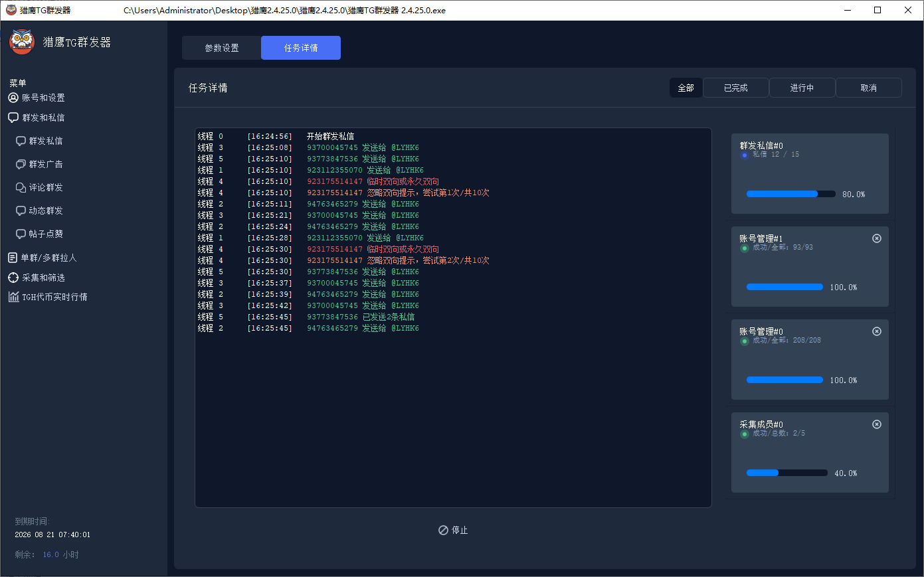The width and height of the screenshot is (924, 577).
Task: Remove the 采集成员#0 task card
Action: tap(877, 424)
